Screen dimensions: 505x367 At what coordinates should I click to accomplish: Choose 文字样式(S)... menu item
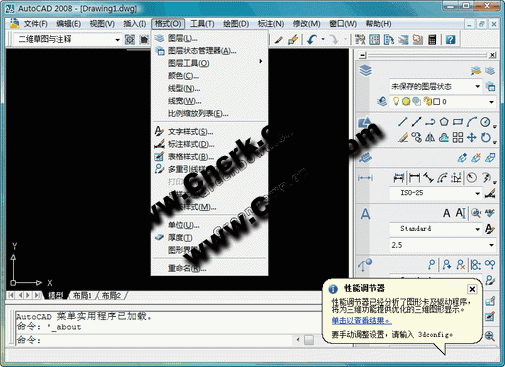point(210,132)
